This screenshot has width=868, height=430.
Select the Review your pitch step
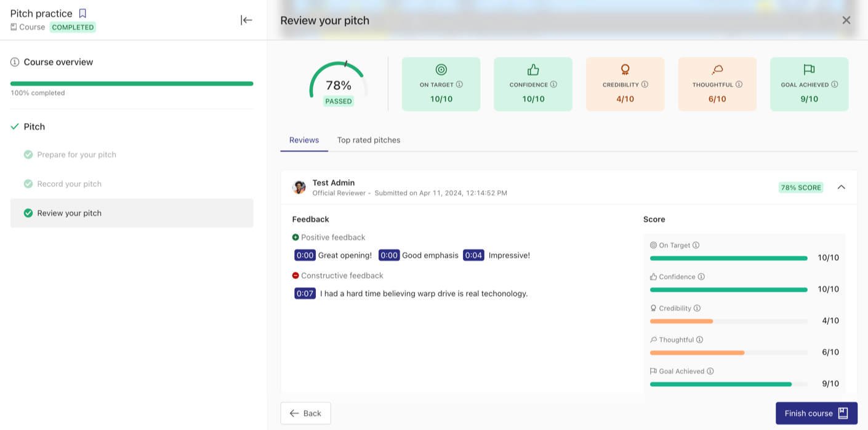tap(132, 213)
